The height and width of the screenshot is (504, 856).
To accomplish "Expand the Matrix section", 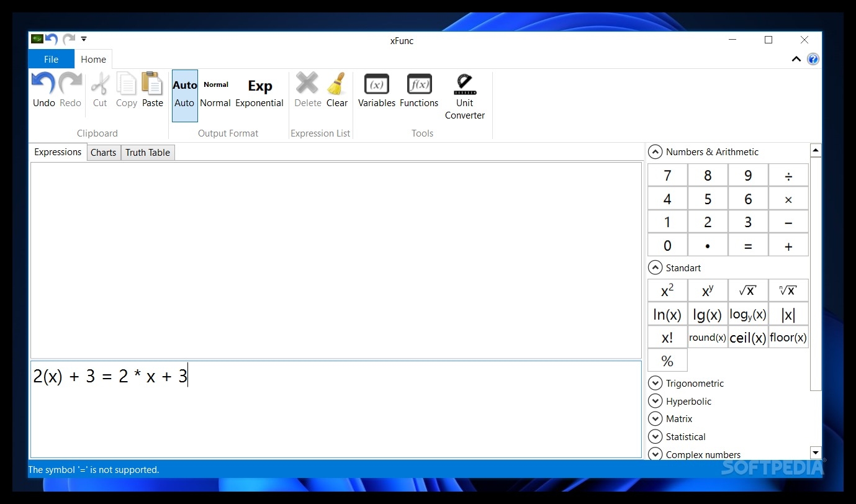I will coord(655,419).
